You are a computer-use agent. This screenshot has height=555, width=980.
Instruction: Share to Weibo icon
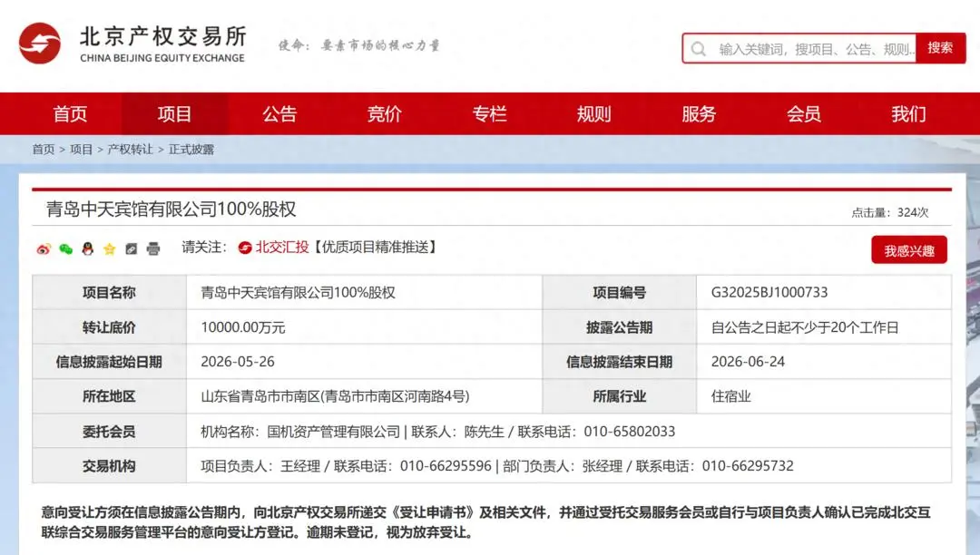point(44,249)
